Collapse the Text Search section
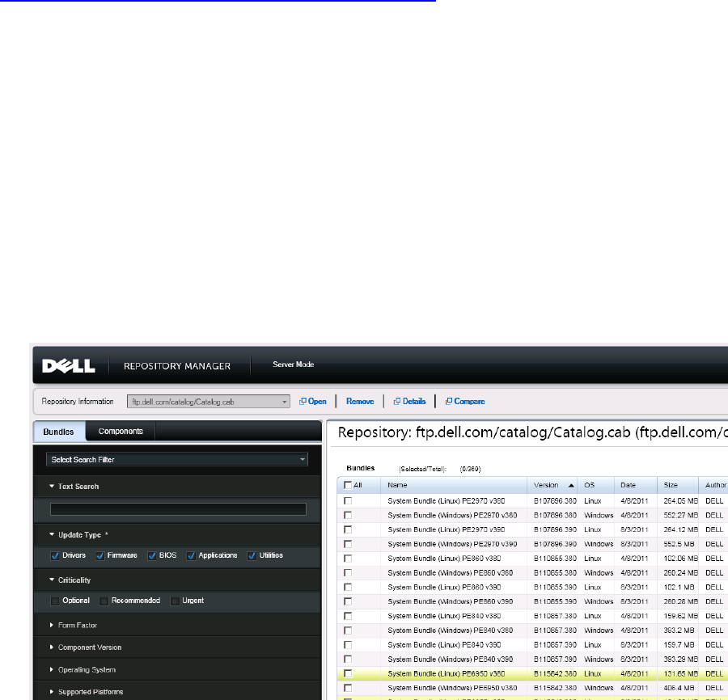Screen dimensions: 728x700 [52, 486]
